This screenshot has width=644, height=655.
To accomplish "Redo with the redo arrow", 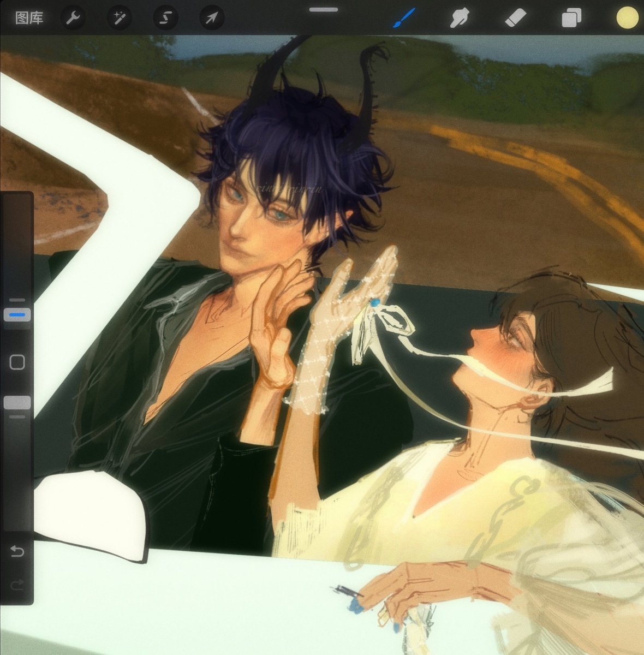I will [x=17, y=585].
